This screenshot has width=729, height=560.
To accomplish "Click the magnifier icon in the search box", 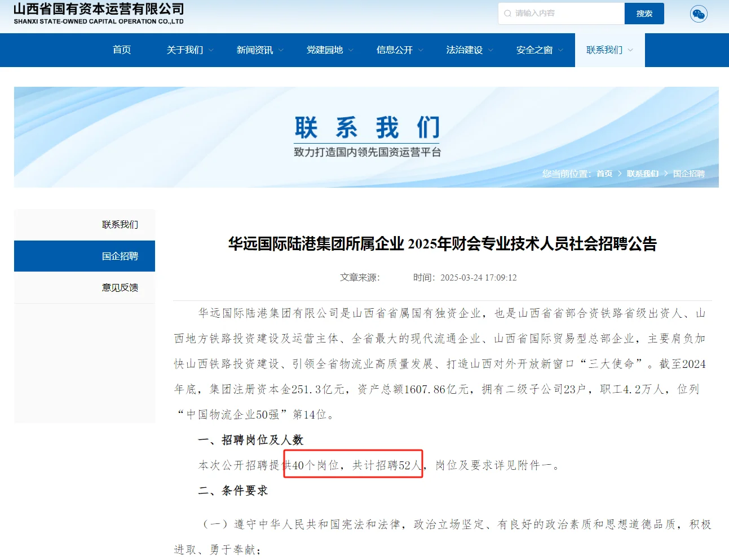I will (507, 14).
